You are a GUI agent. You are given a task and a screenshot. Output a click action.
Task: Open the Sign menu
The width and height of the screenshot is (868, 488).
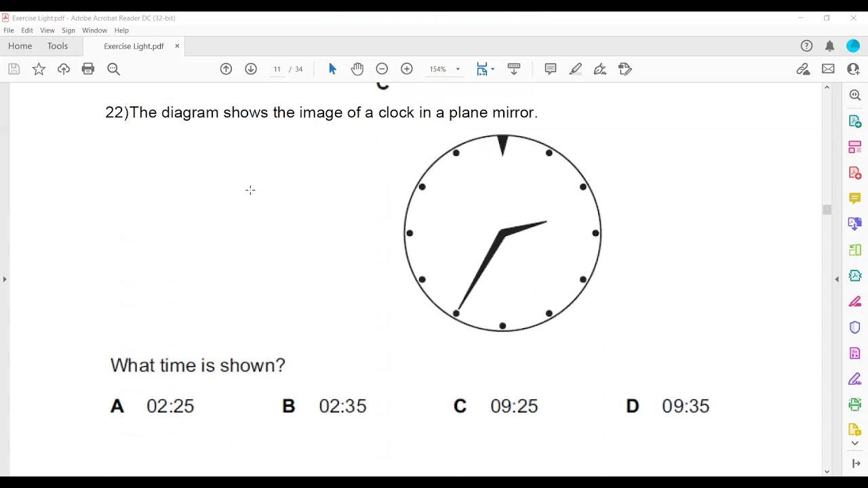click(68, 30)
